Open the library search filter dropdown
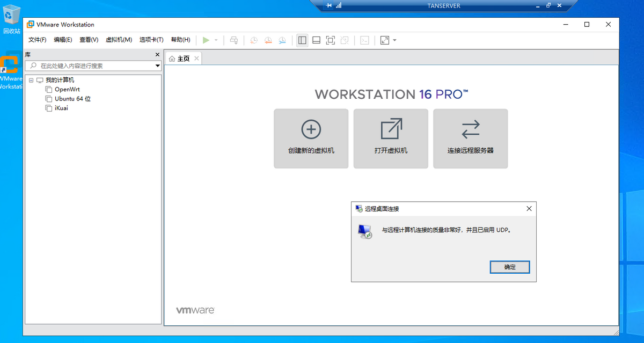 click(x=158, y=66)
